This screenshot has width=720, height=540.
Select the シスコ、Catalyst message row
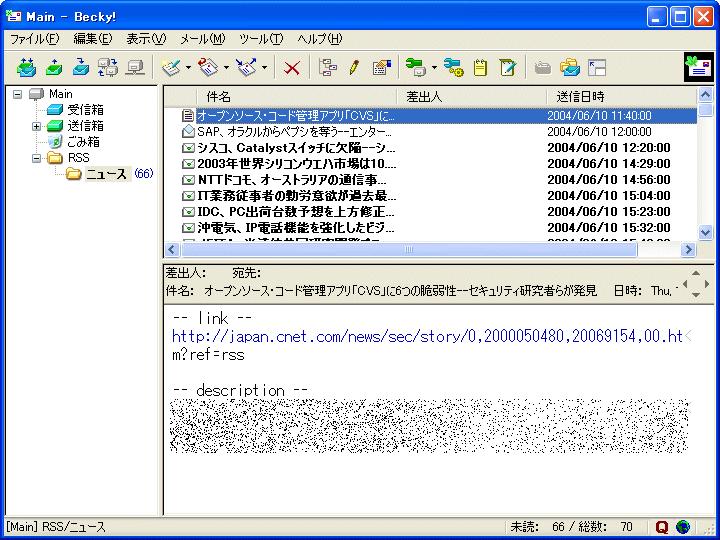[x=430, y=148]
